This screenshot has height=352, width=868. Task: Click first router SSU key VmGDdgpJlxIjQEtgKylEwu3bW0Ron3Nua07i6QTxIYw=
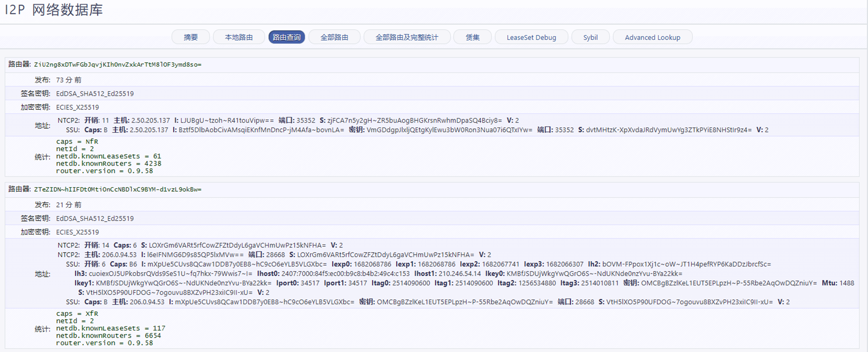(x=449, y=130)
